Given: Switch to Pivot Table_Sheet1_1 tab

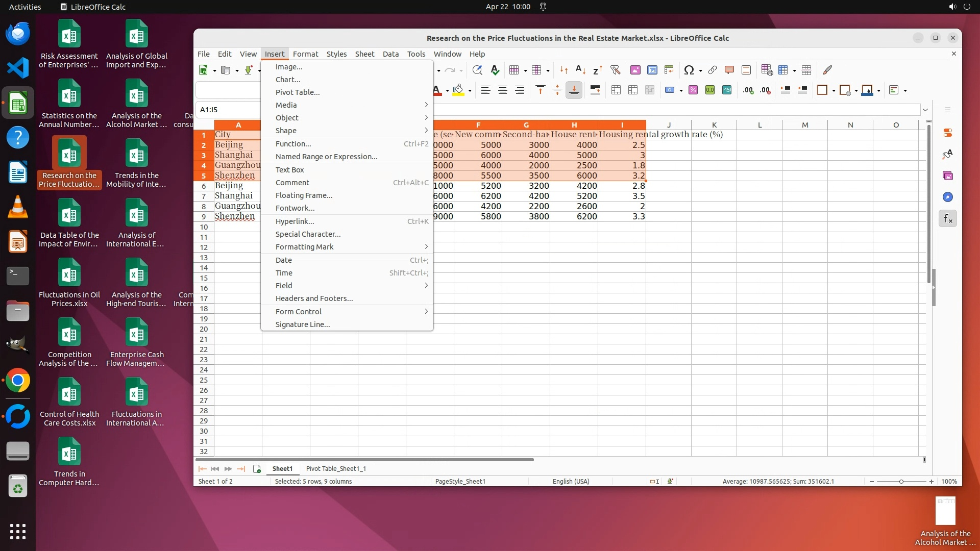Looking at the screenshot, I should point(336,468).
